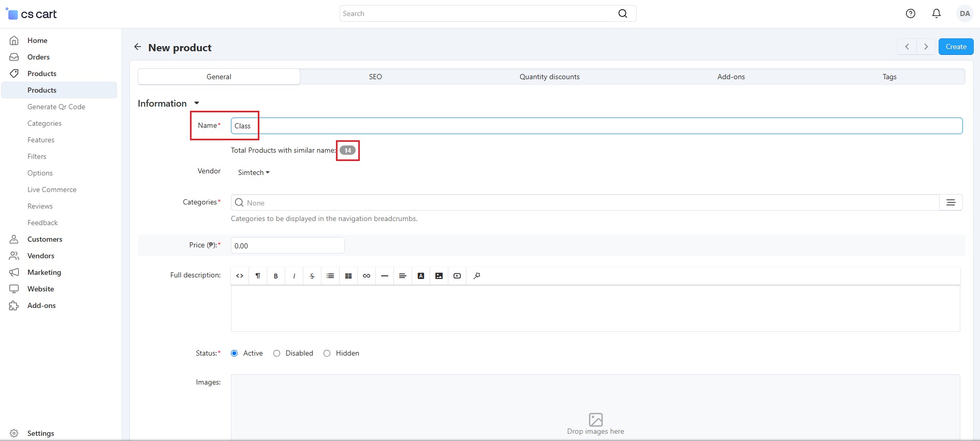Open the Quantity discounts tab
The height and width of the screenshot is (441, 980).
click(x=549, y=77)
